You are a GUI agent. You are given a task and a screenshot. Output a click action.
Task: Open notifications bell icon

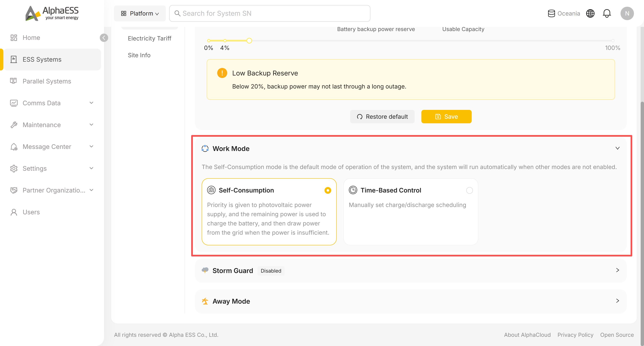point(607,13)
